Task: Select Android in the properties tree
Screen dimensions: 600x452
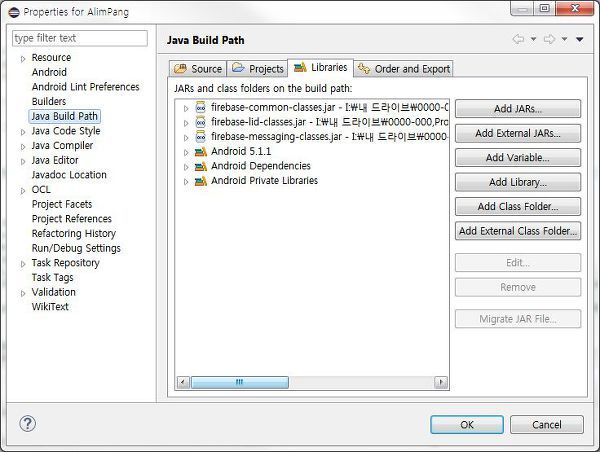Action: tap(49, 72)
